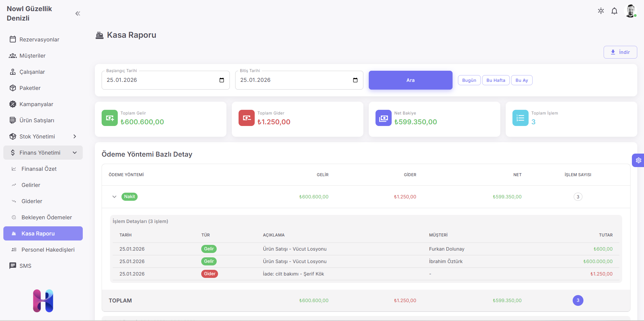Select the Bu Hafta quick filter

point(496,80)
